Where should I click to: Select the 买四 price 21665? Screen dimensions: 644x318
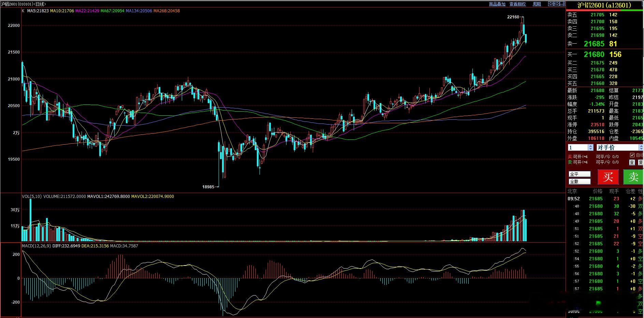pos(597,76)
